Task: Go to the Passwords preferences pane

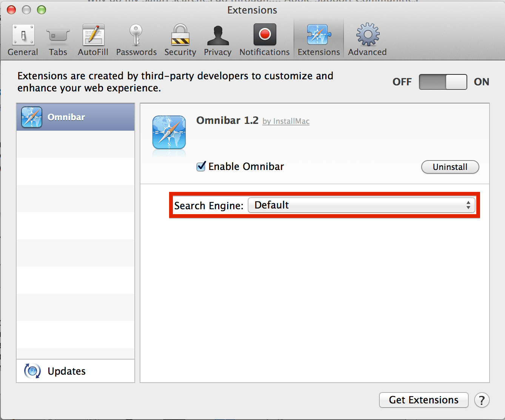Action: click(x=136, y=40)
